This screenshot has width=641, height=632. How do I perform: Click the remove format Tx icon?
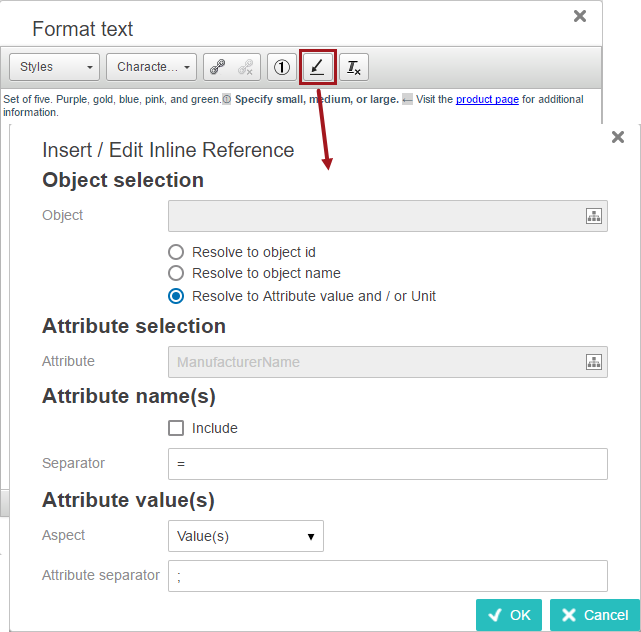pyautogui.click(x=353, y=67)
